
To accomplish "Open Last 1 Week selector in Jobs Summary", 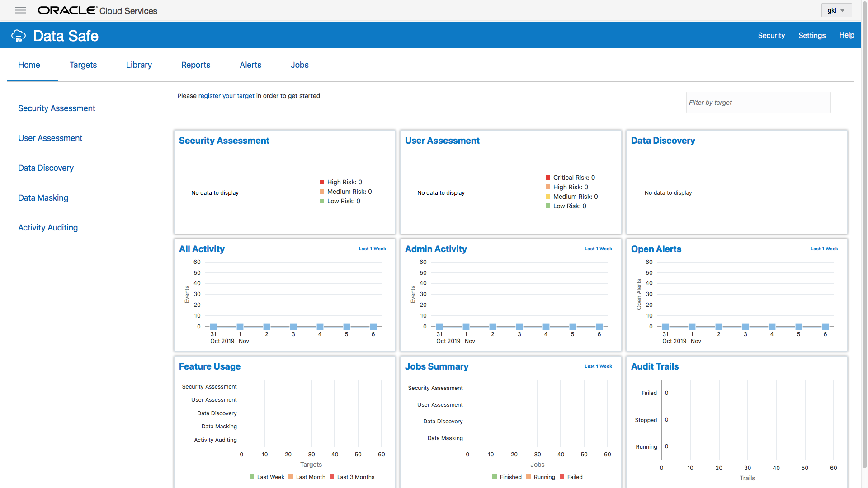I will pos(598,366).
